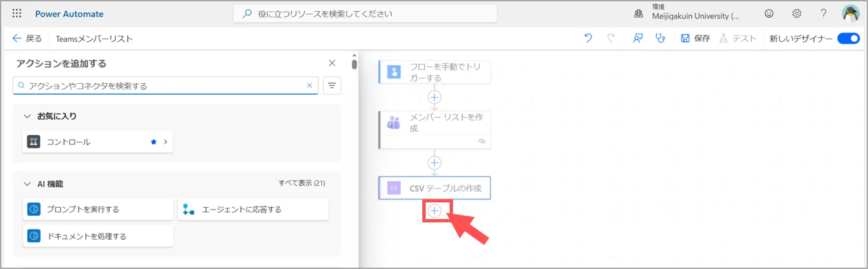Collapse the お気に入り section
868x269 pixels.
click(x=27, y=116)
